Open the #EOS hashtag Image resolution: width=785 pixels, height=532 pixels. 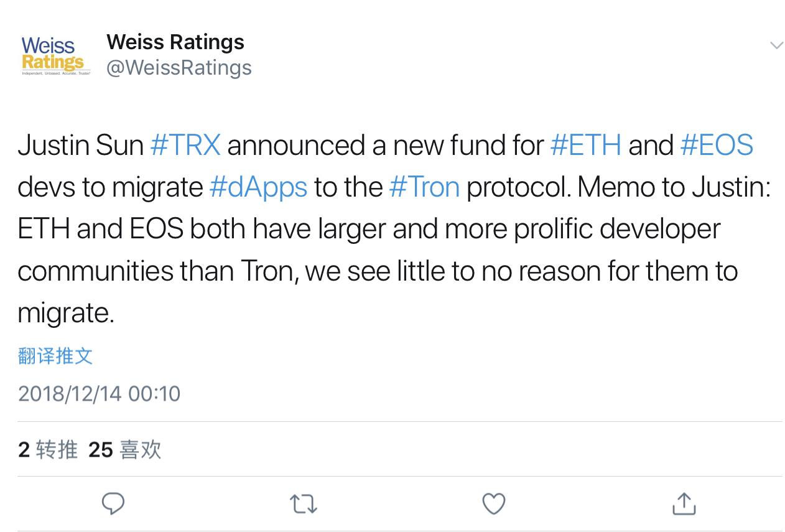click(x=717, y=145)
